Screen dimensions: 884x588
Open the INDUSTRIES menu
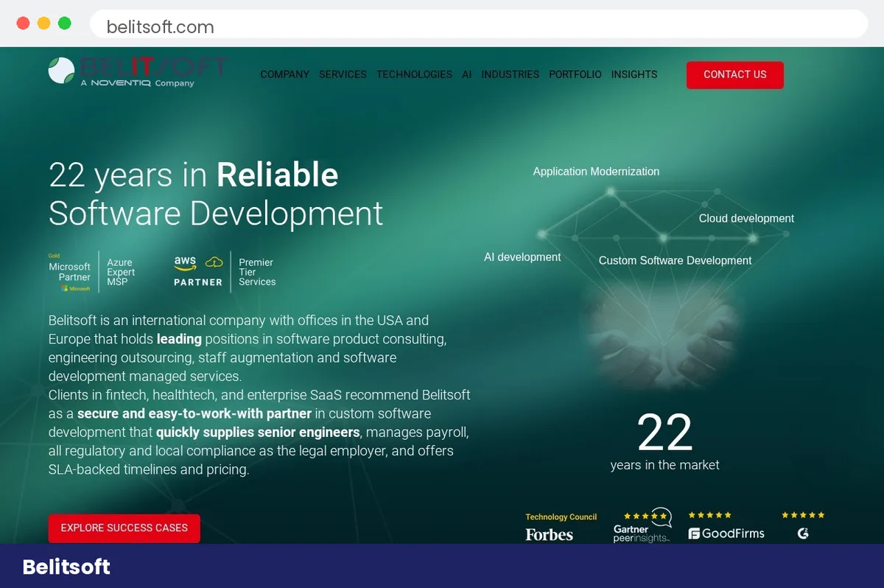tap(510, 74)
